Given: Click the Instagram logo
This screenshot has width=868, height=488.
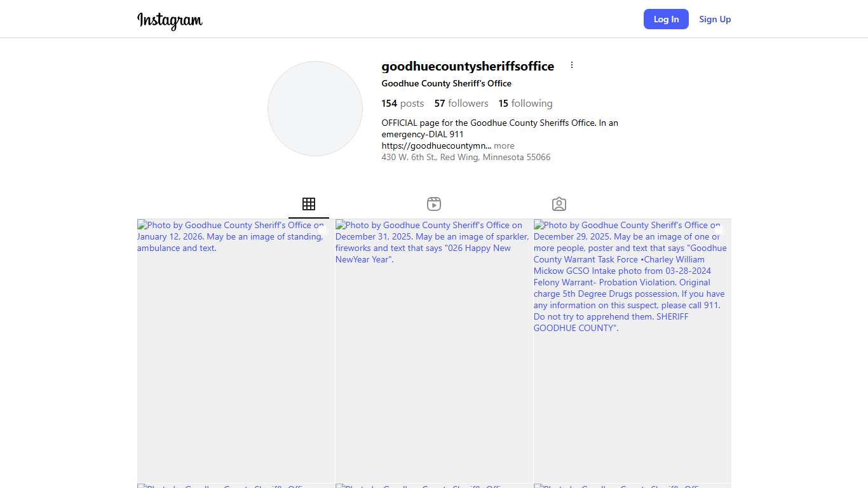Looking at the screenshot, I should point(170,20).
